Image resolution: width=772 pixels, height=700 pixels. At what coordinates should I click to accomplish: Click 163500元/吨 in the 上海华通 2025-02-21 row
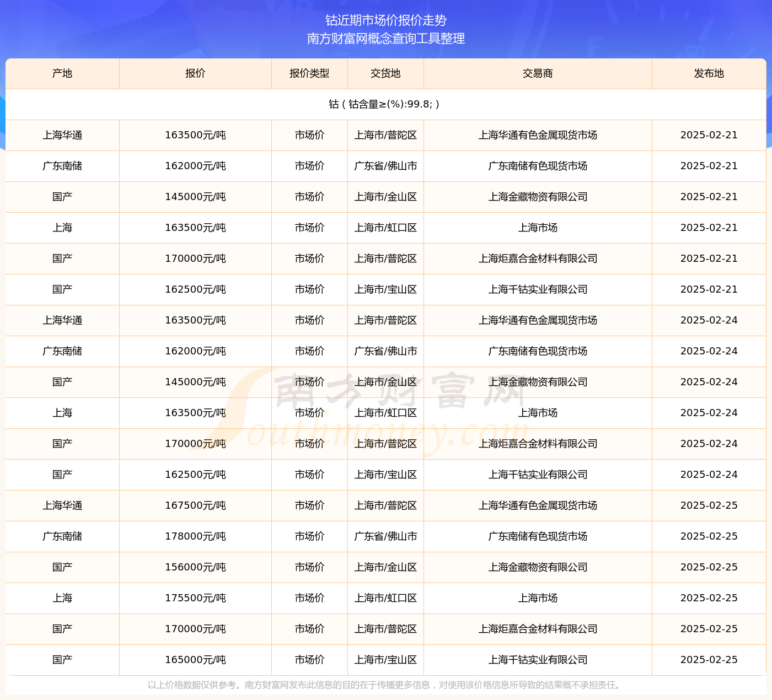click(195, 135)
